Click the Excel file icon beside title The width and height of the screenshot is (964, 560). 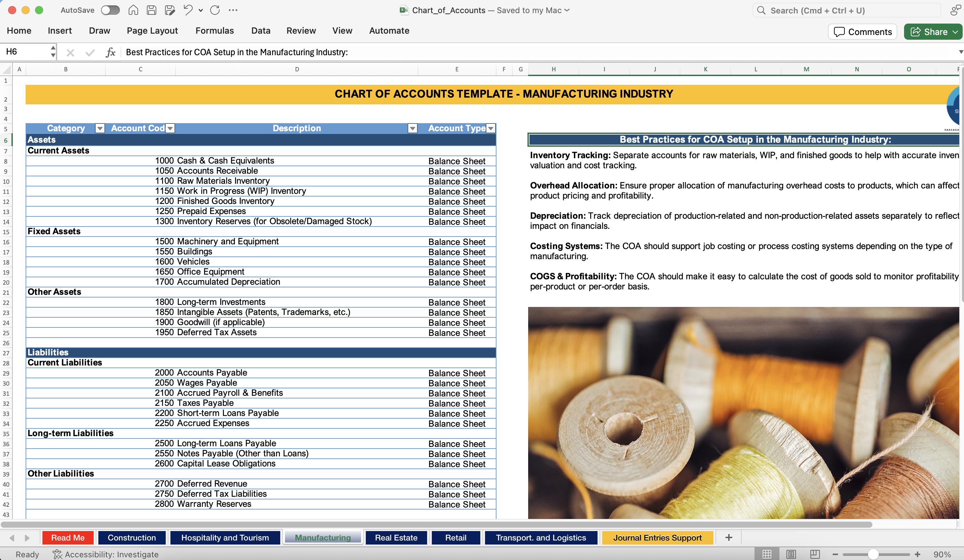tap(404, 10)
